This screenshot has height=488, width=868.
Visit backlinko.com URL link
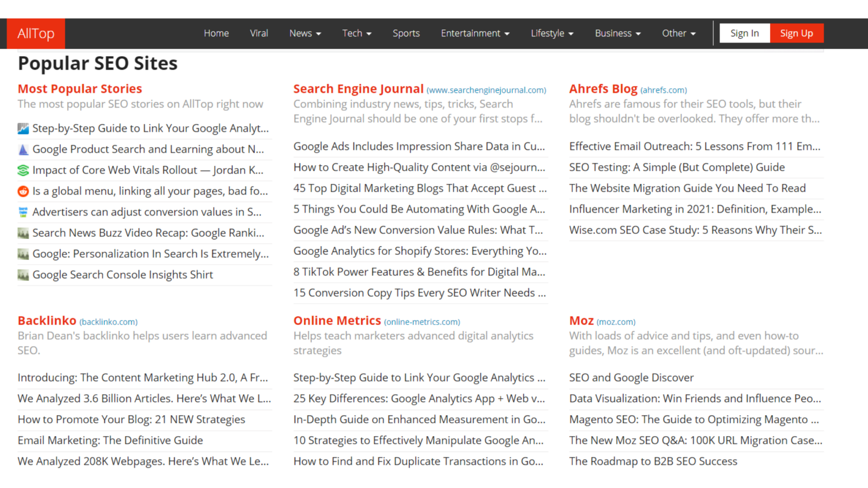(108, 322)
